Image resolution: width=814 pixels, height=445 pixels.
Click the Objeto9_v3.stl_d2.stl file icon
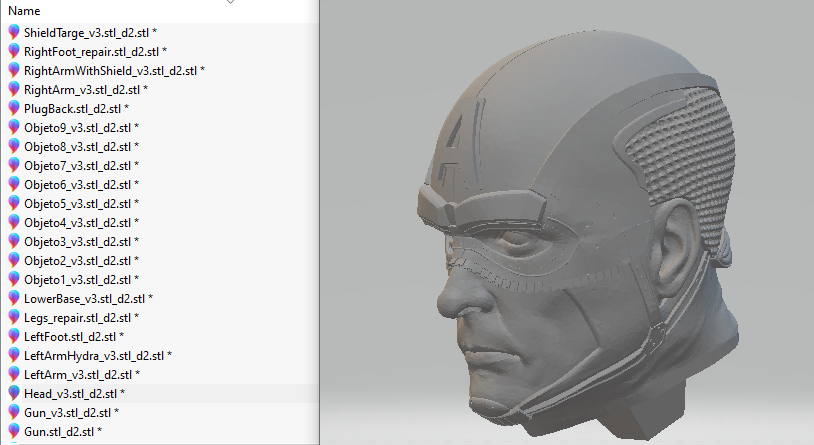click(14, 128)
